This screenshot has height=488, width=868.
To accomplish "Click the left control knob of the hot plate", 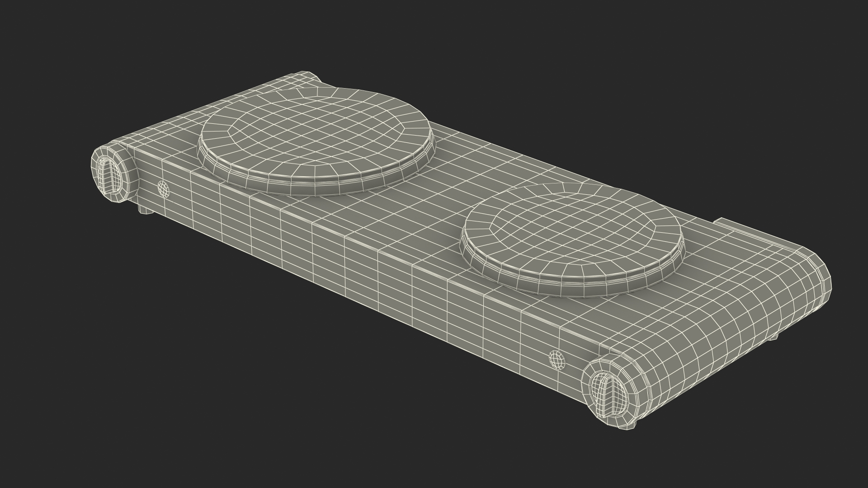I will (x=110, y=175).
